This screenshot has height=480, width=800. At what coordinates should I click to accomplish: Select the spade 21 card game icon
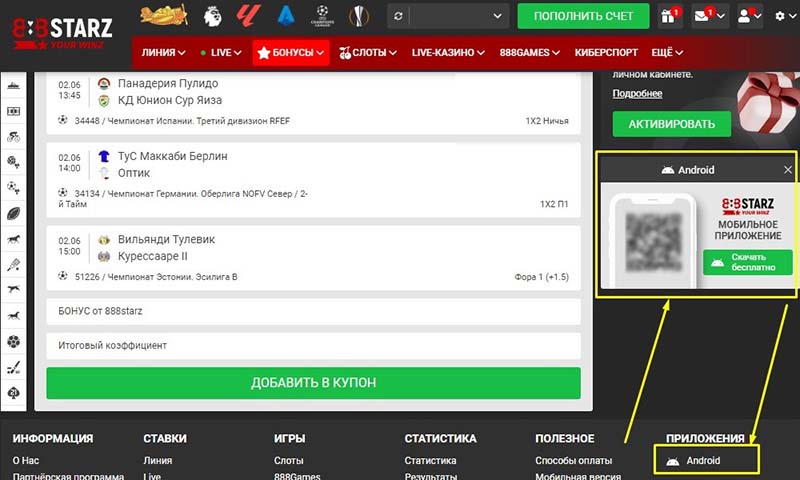[x=14, y=393]
